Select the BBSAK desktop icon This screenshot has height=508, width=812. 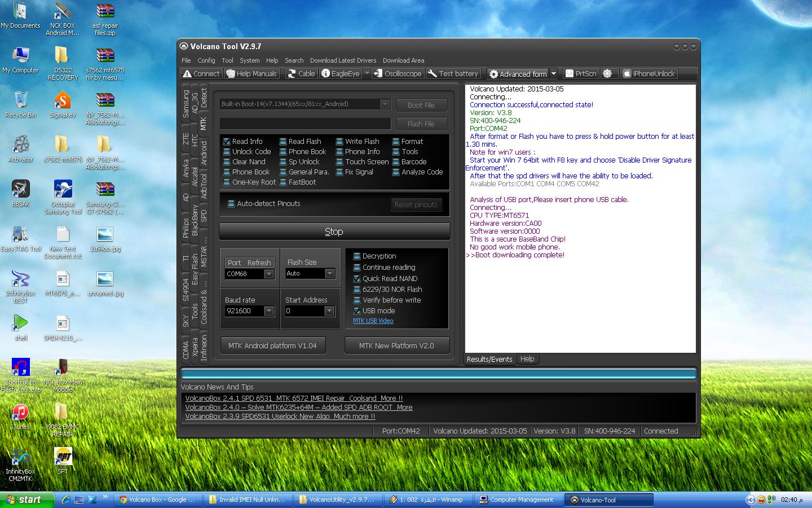tap(21, 194)
